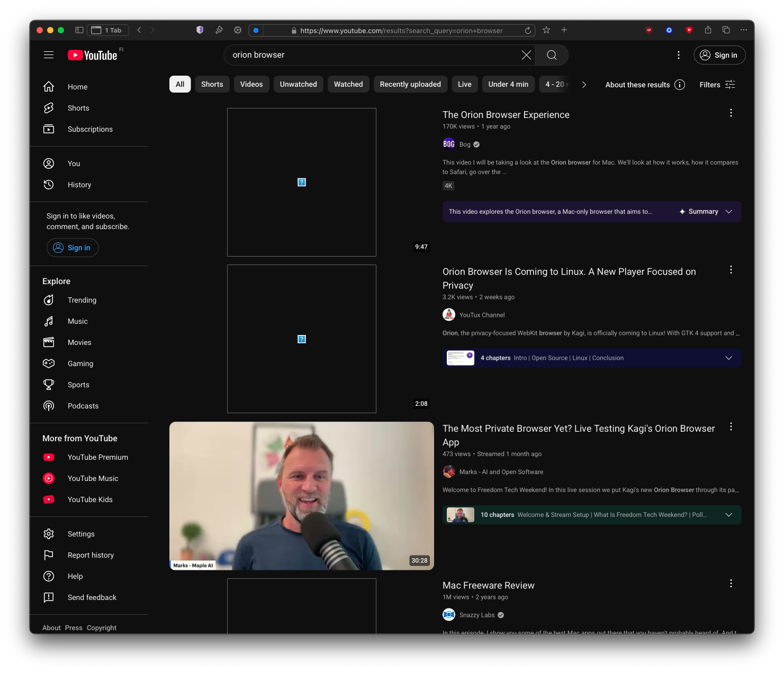
Task: Open the Marks live stream thumbnail
Action: click(301, 496)
